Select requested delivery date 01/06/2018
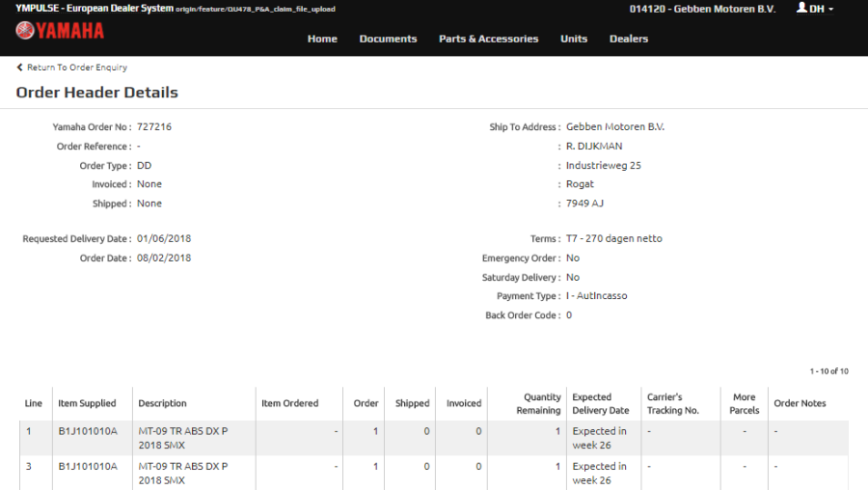The width and height of the screenshot is (868, 490). [x=164, y=238]
